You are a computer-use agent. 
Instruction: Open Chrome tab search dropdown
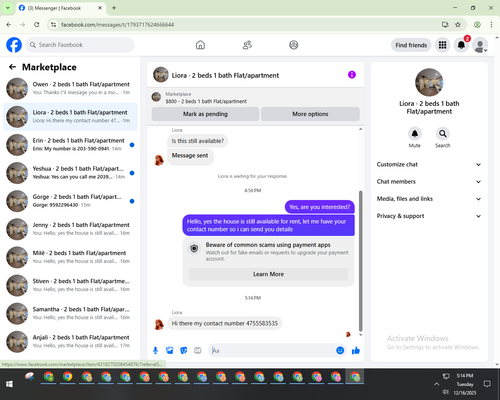tap(8, 8)
